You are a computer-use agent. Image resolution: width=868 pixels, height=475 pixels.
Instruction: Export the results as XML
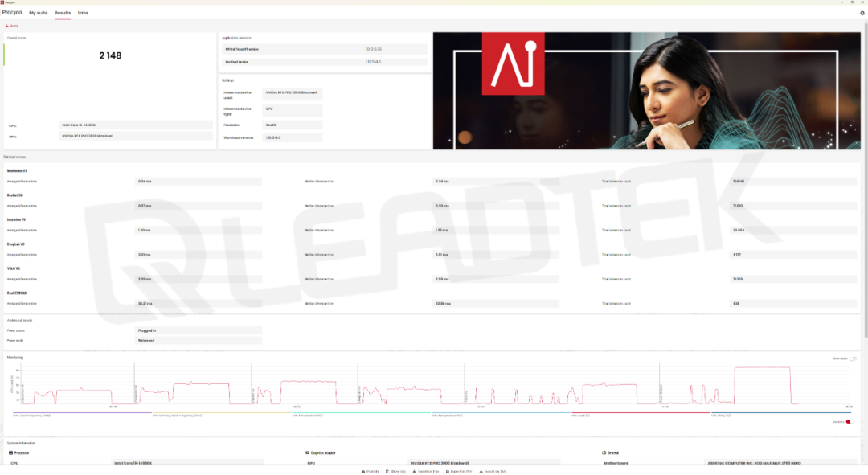pos(493,472)
